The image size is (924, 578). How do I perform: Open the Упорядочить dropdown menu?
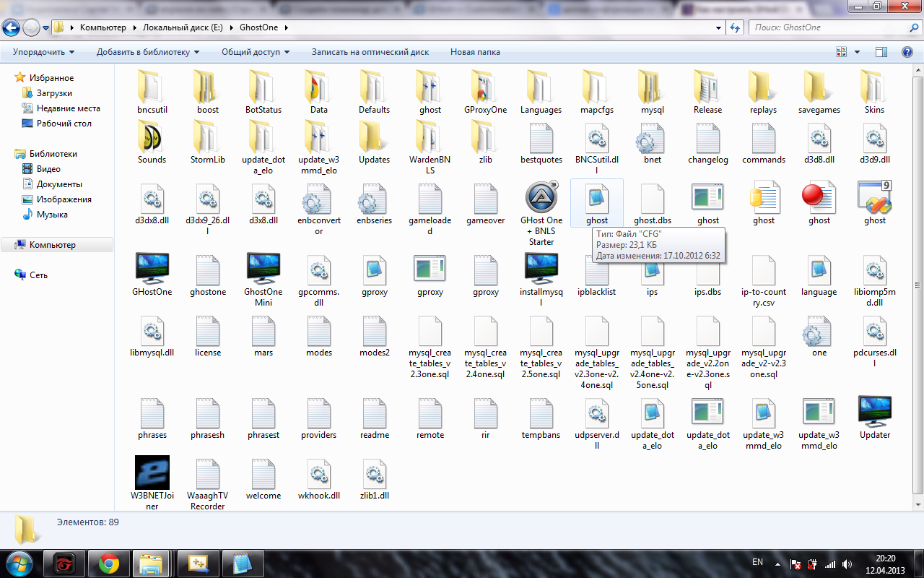pyautogui.click(x=43, y=52)
